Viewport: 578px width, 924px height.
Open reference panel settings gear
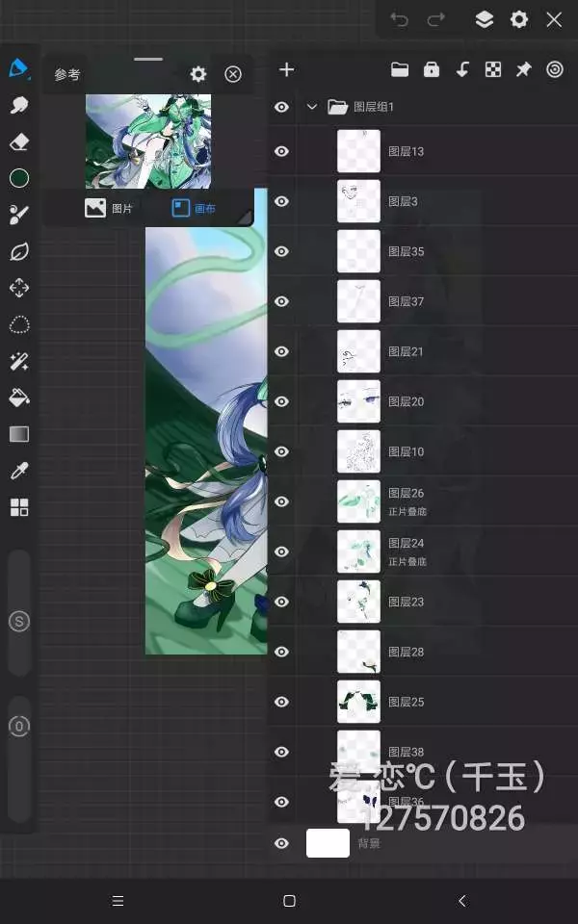point(198,74)
